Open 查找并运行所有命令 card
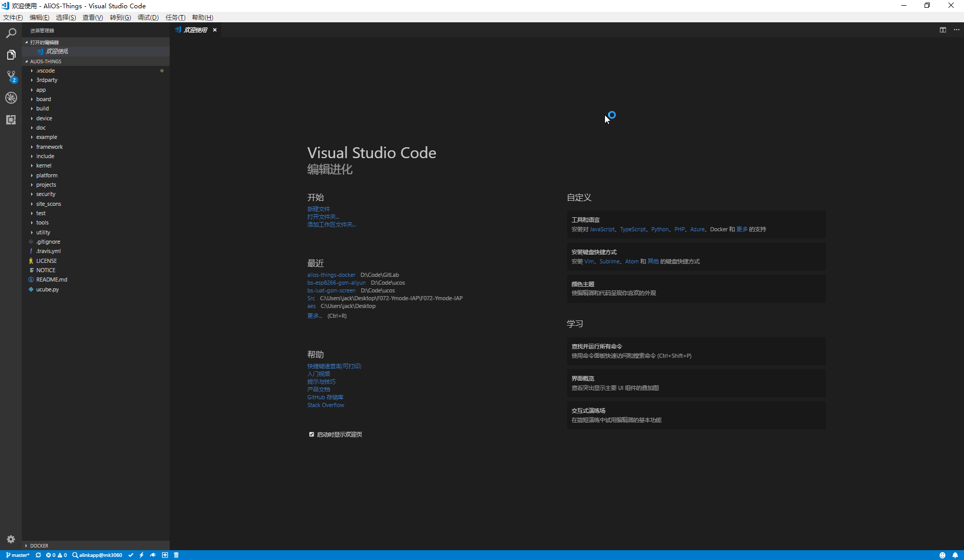The height and width of the screenshot is (560, 964). (696, 351)
